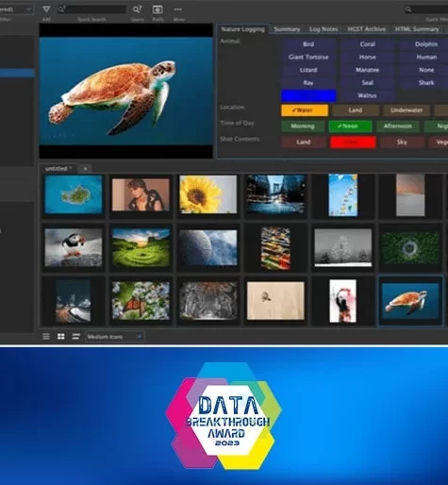Open the Filter dropdown in the toolbar
448x485 pixels.
(x=16, y=9)
